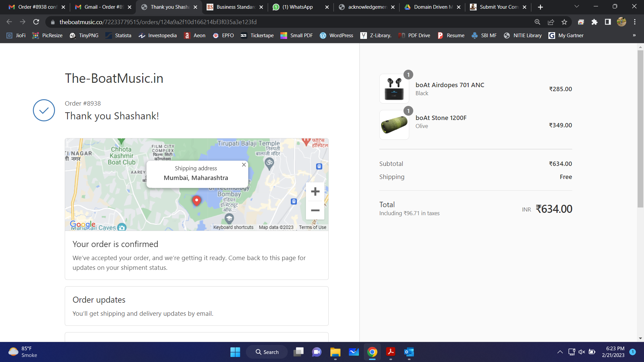Bookmark this page with star icon
Image resolution: width=644 pixels, height=362 pixels.
(564, 22)
